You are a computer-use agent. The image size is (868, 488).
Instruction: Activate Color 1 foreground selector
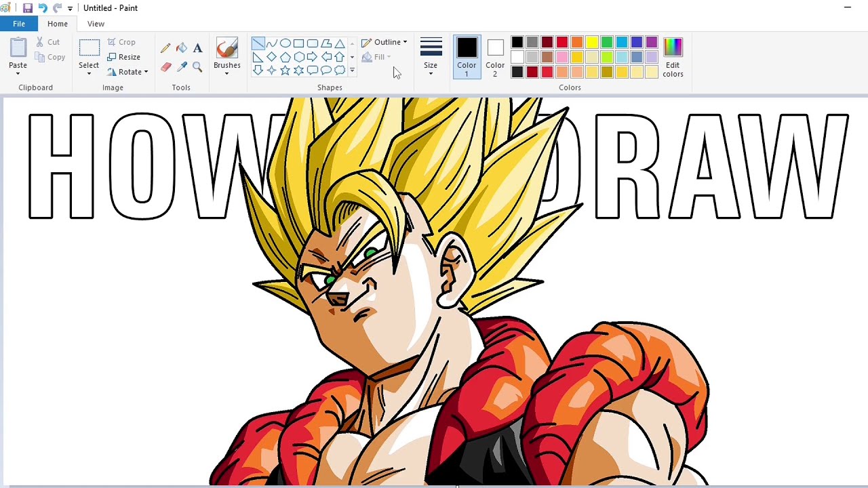tap(467, 56)
